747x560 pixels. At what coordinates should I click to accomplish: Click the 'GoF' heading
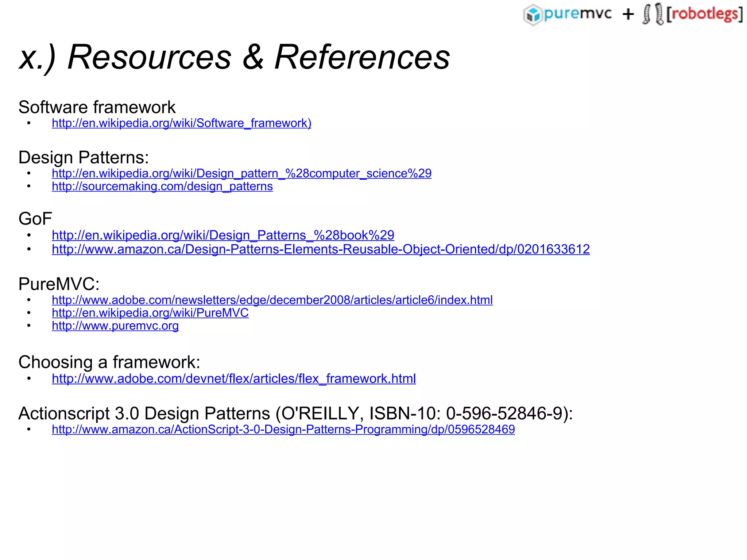coord(35,219)
